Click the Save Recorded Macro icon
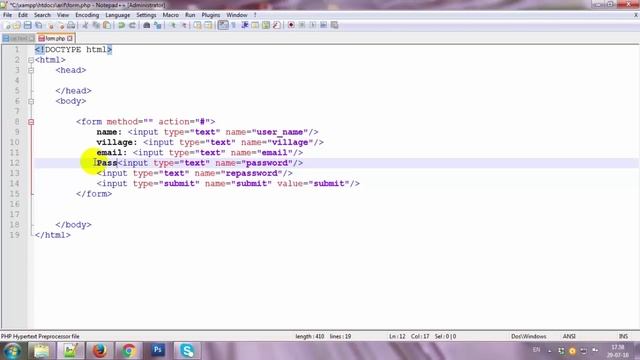 coord(334,25)
